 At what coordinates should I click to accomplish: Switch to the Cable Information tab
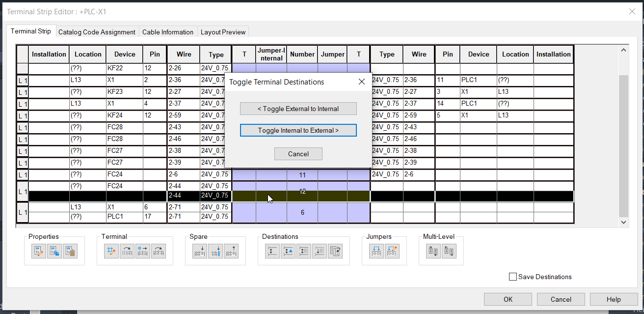tap(168, 31)
